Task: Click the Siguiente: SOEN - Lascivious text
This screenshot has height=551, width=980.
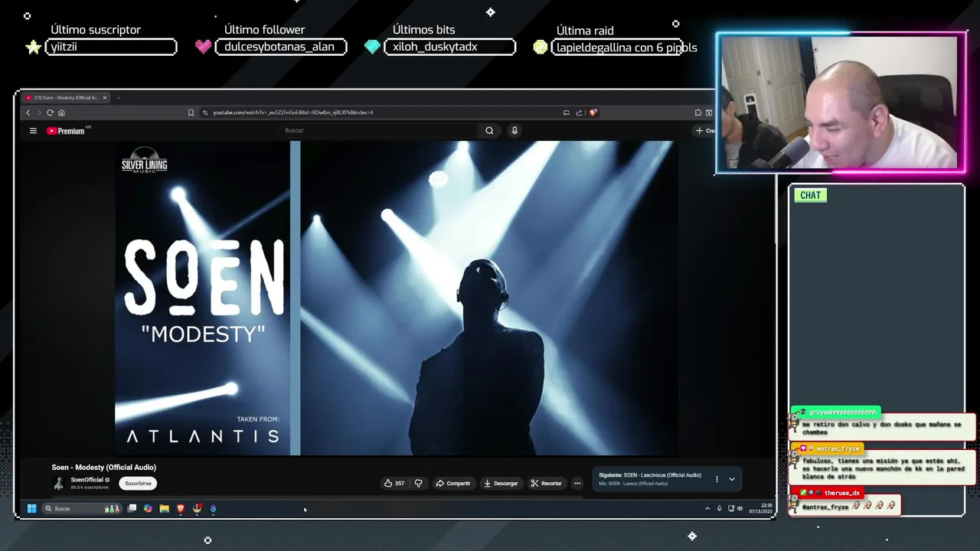Action: coord(649,475)
